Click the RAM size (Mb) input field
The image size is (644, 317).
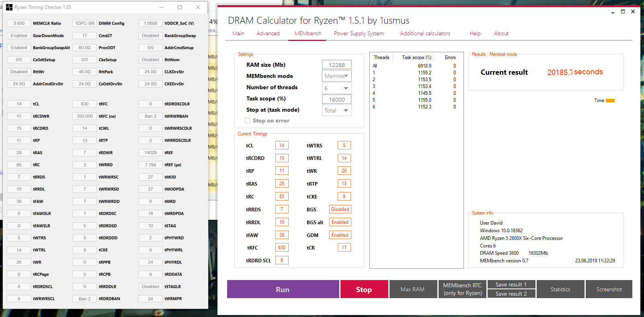click(337, 65)
